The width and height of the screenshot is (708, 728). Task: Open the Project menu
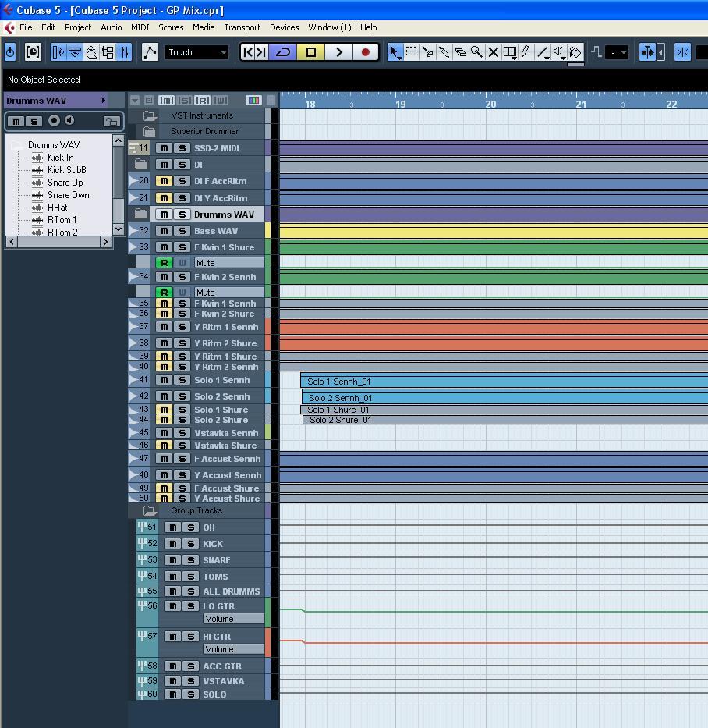78,27
